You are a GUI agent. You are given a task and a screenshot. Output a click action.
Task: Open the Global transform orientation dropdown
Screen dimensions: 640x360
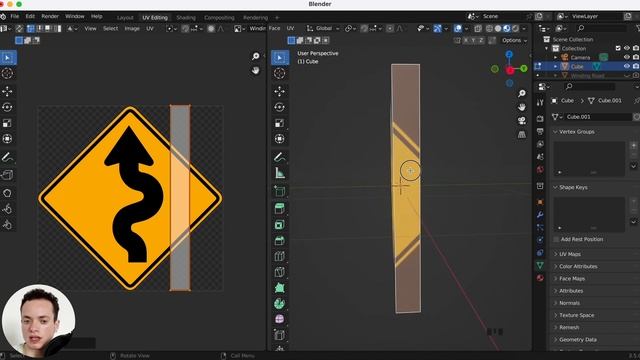coord(323,29)
